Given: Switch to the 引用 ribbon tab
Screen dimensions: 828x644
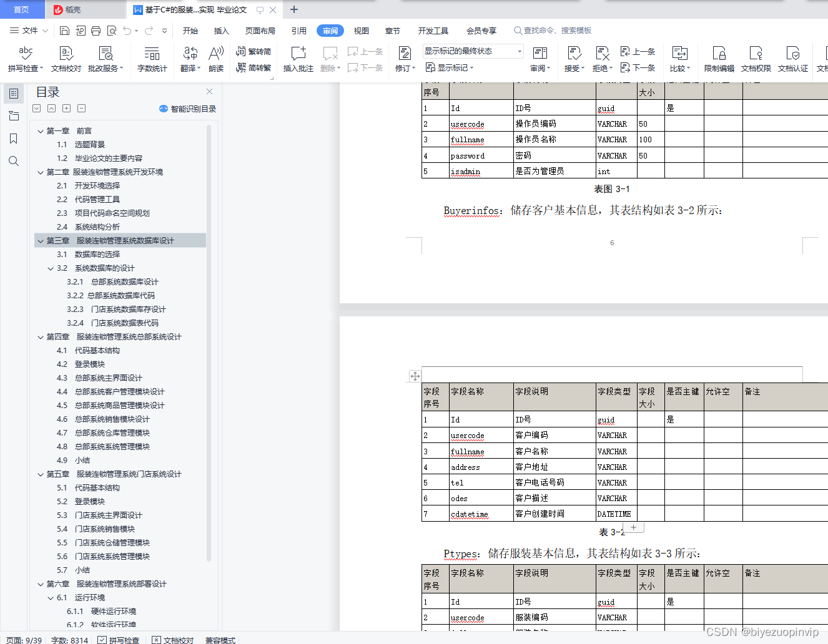Looking at the screenshot, I should 299,31.
